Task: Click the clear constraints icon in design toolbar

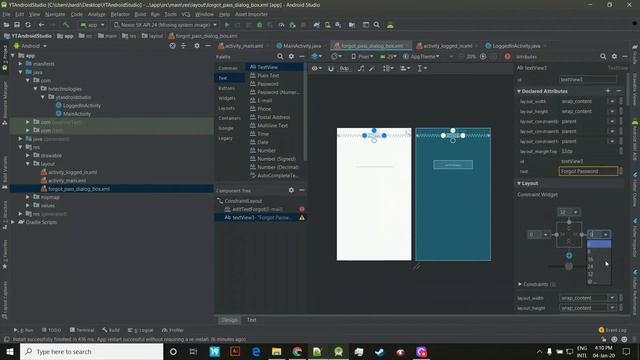Action: coord(361,68)
